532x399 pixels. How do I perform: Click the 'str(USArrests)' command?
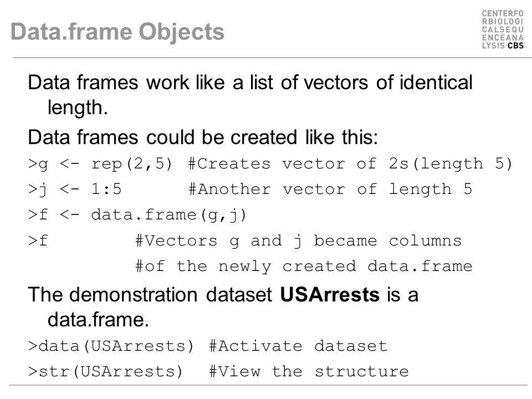(106, 371)
